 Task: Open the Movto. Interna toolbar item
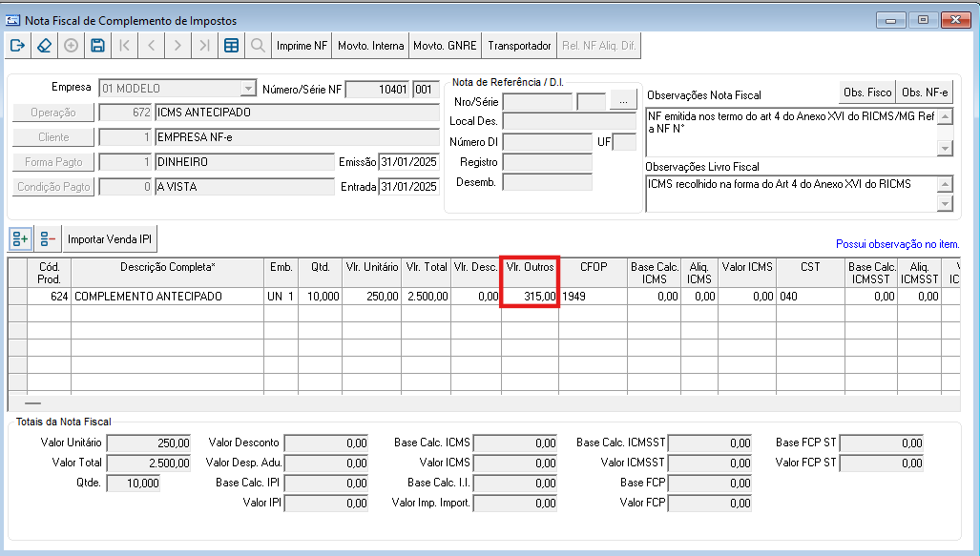click(370, 46)
